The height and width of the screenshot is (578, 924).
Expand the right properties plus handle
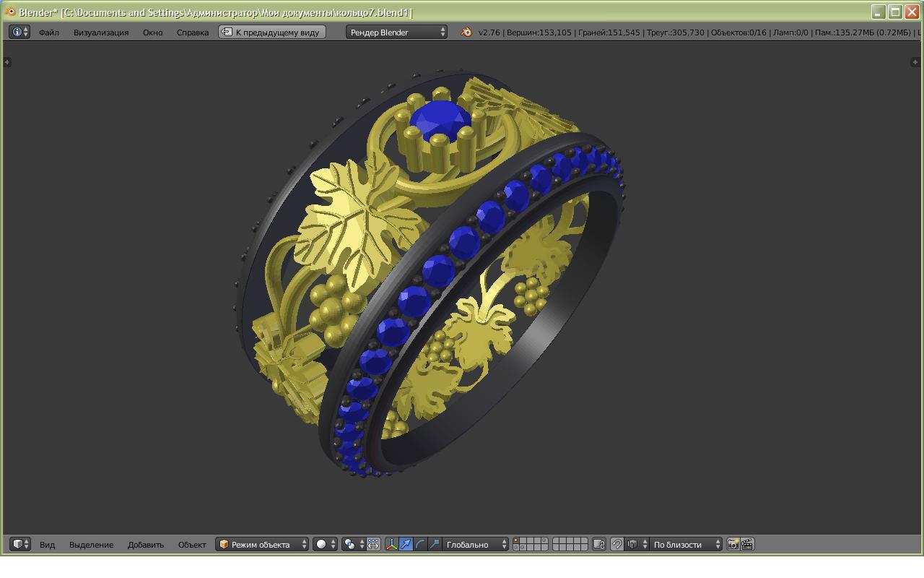coord(915,62)
